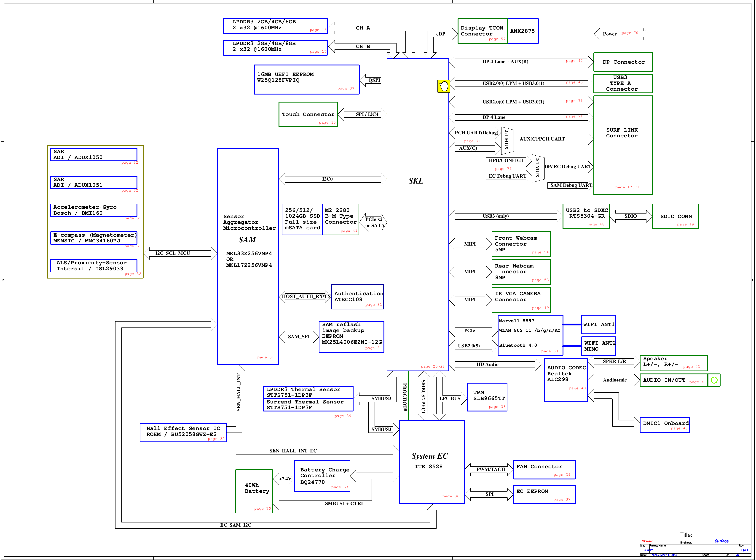Select the USB3 (only) arrow label

(x=496, y=216)
